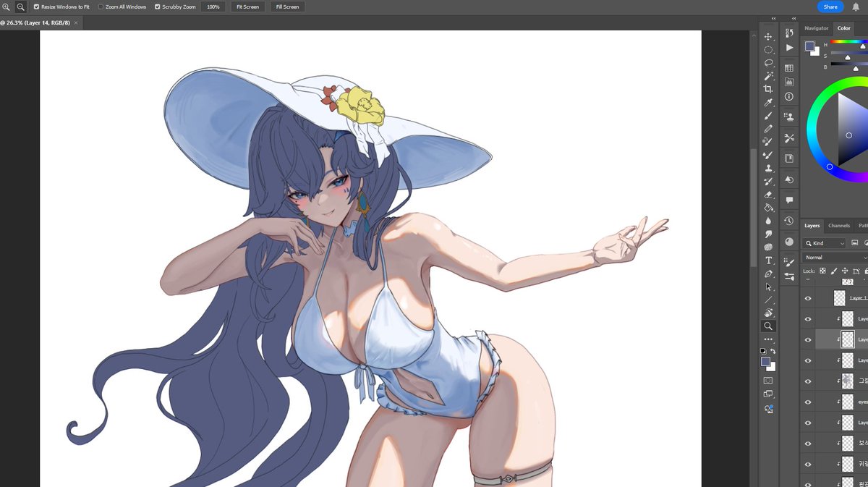Image resolution: width=868 pixels, height=487 pixels.
Task: Toggle Resize Windows to Fit checkbox
Action: [37, 7]
